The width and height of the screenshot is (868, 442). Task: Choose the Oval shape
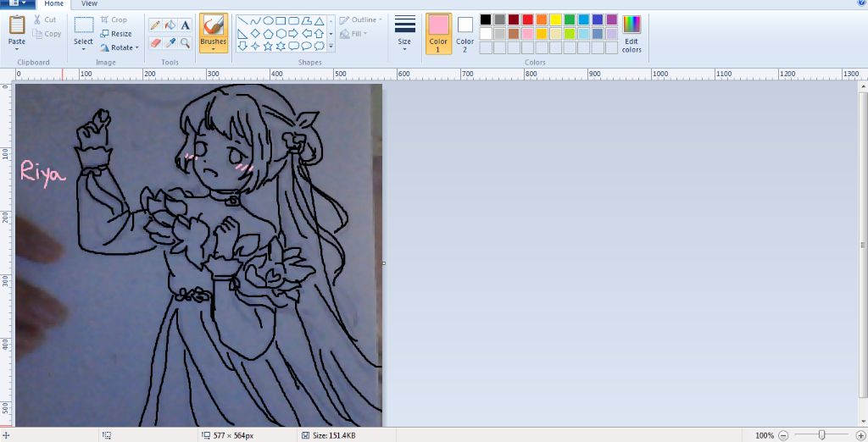[x=268, y=21]
